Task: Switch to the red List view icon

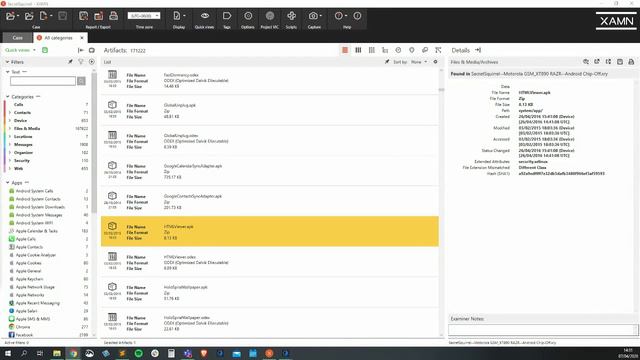Action: pos(345,50)
